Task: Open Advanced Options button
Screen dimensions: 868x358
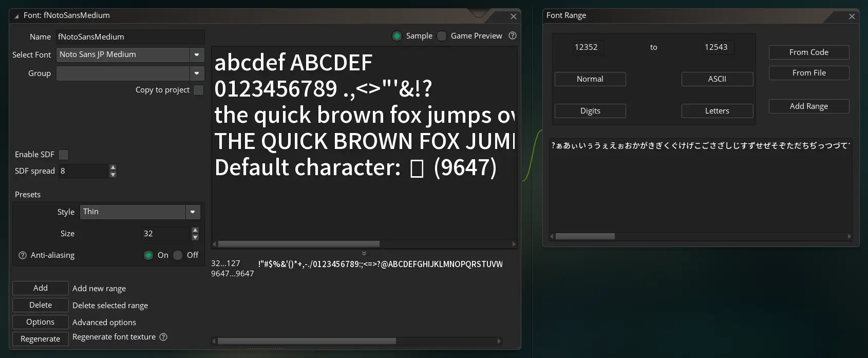Action: pos(41,322)
